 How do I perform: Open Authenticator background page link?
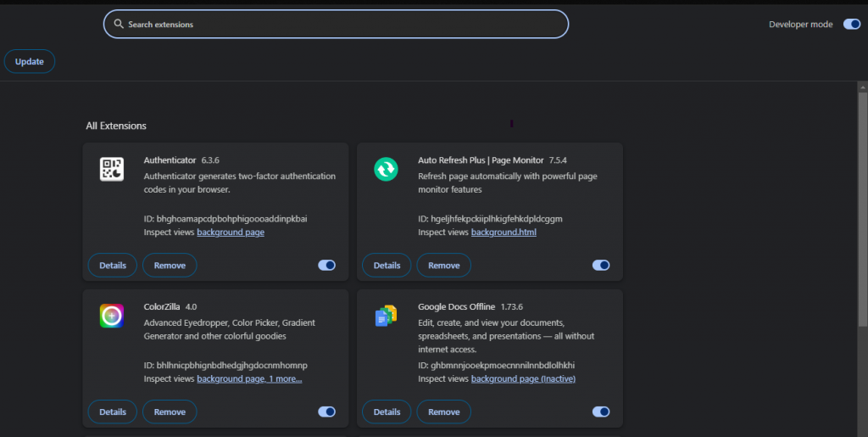point(231,233)
